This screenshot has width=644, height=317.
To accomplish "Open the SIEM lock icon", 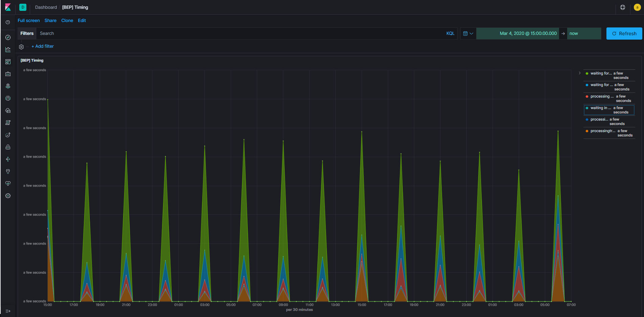I will pos(8,147).
